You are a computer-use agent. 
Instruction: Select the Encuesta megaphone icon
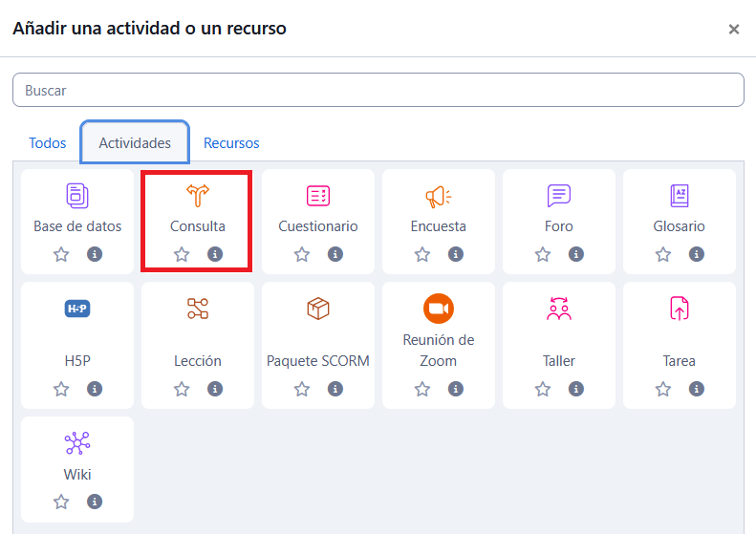coord(439,196)
